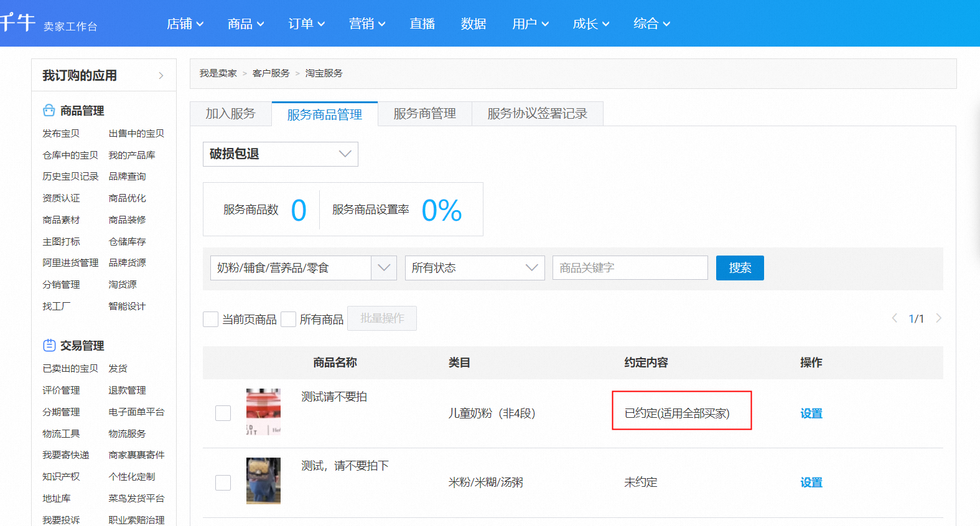Go to next page arrow
The width and height of the screenshot is (980, 526).
pos(938,318)
